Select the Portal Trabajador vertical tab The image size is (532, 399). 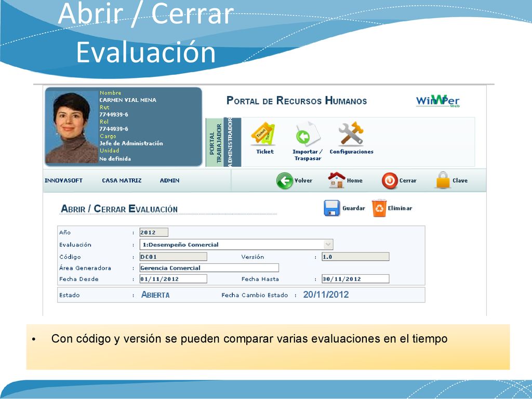tap(215, 143)
